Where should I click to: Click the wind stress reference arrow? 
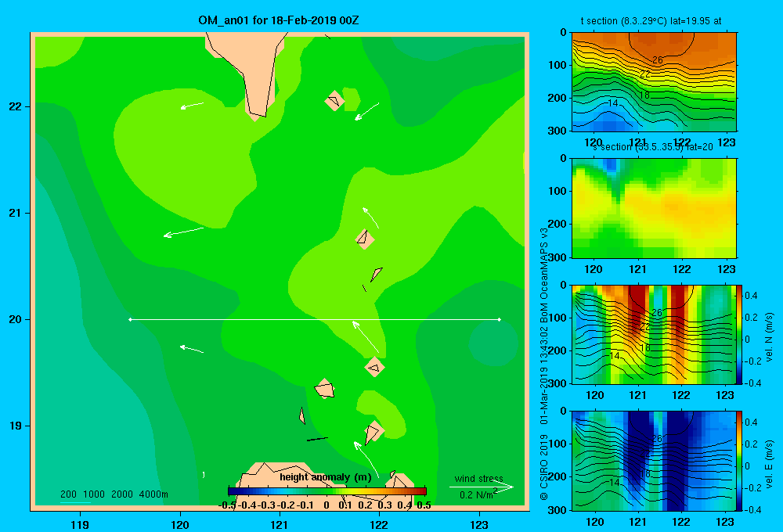[x=482, y=487]
